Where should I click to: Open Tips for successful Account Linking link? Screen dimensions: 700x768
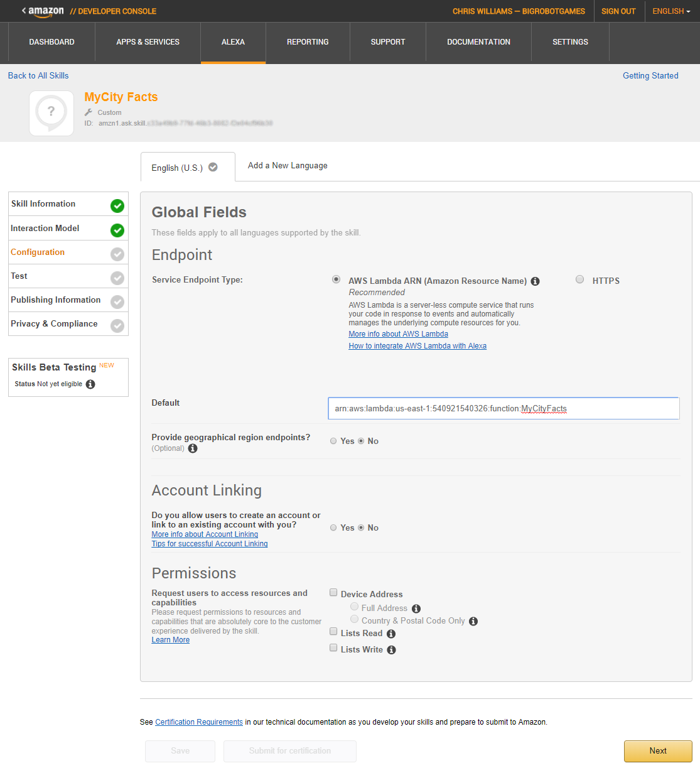click(210, 544)
